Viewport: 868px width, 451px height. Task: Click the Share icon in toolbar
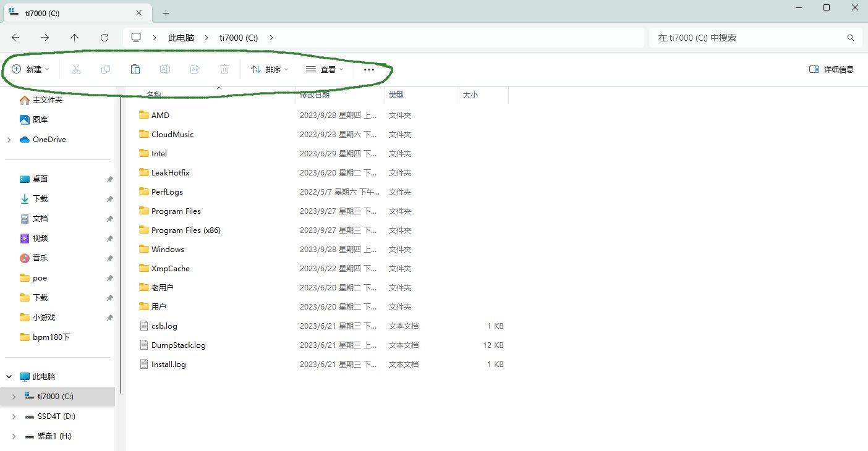pyautogui.click(x=195, y=70)
